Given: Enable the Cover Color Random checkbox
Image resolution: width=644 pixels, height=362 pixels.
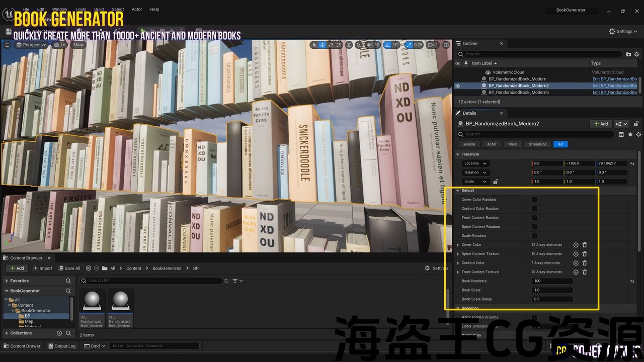Looking at the screenshot, I should 534,200.
